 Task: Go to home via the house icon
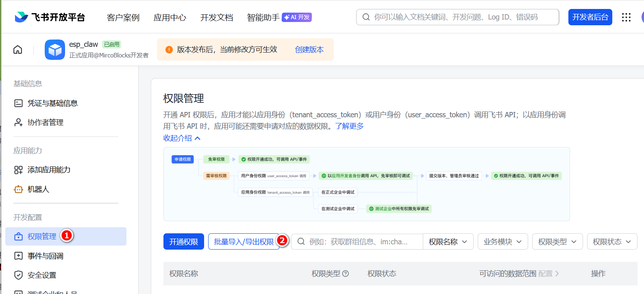point(18,50)
